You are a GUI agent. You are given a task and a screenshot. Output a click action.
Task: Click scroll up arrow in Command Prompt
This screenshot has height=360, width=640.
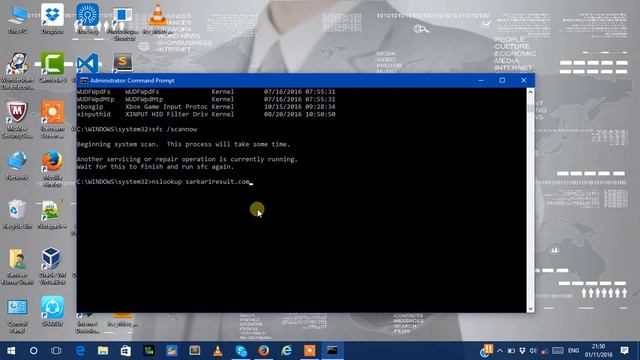(530, 92)
